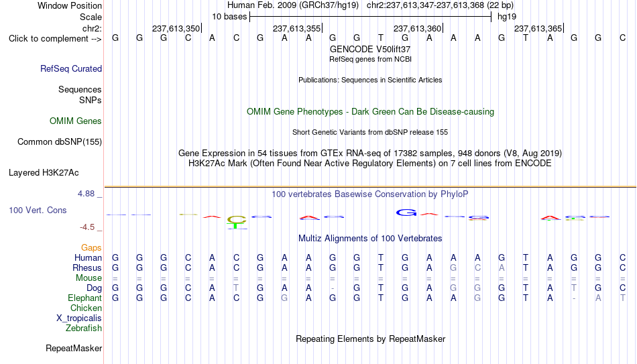637x364 pixels.
Task: Click position marker 237,613,350
Action: tap(176, 28)
